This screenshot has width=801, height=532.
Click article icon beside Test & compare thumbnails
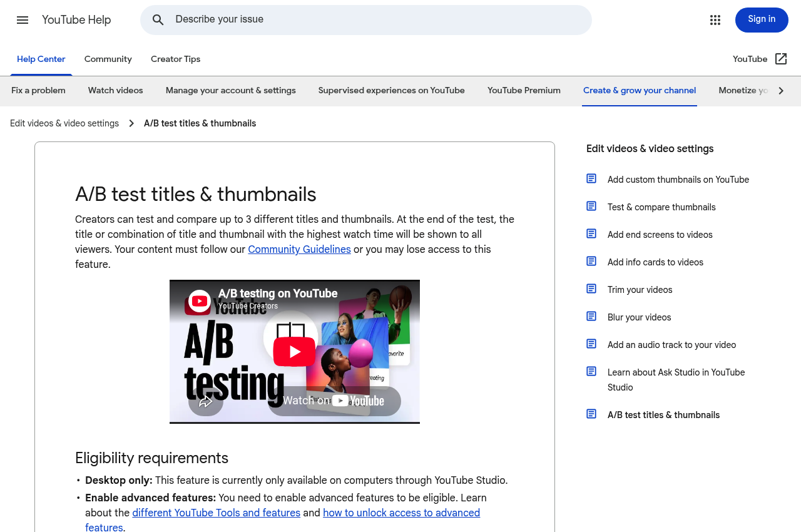591,206
